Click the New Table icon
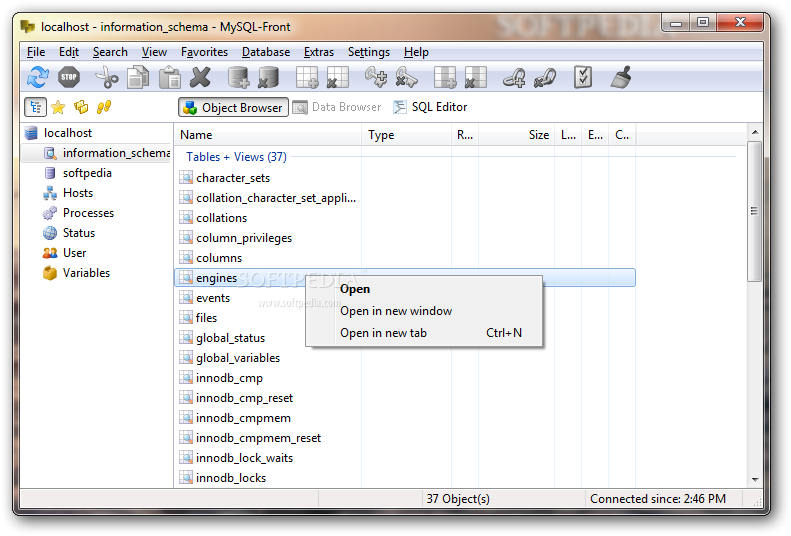Image resolution: width=791 pixels, height=536 pixels. (x=307, y=77)
